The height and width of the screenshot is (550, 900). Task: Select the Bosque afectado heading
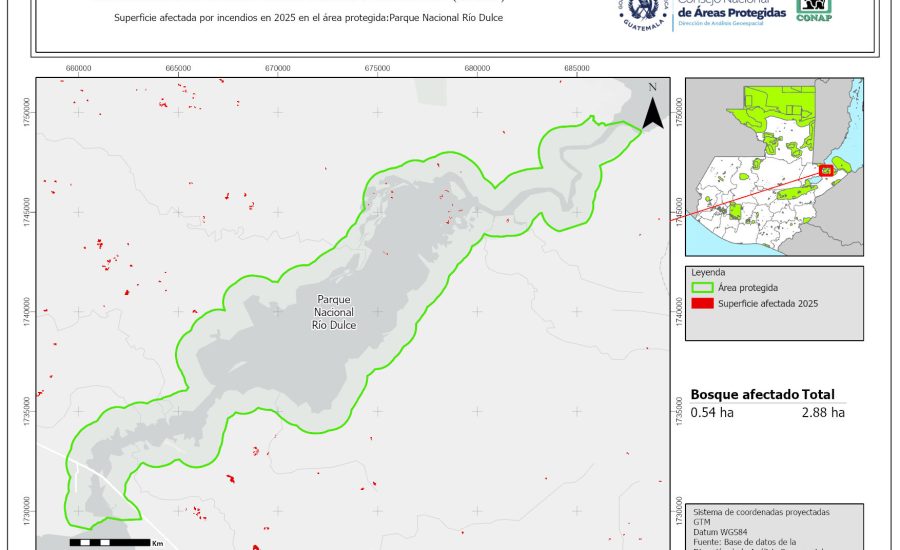pyautogui.click(x=744, y=395)
